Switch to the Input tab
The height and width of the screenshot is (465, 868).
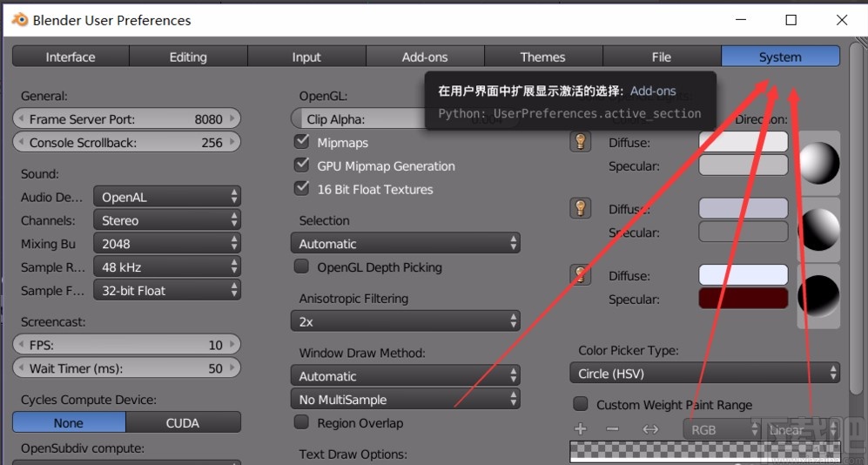point(306,57)
